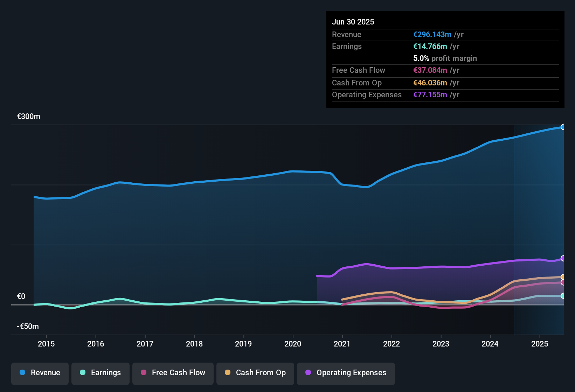
Task: Click the orange Cash From Op dot icon
Action: pos(228,373)
